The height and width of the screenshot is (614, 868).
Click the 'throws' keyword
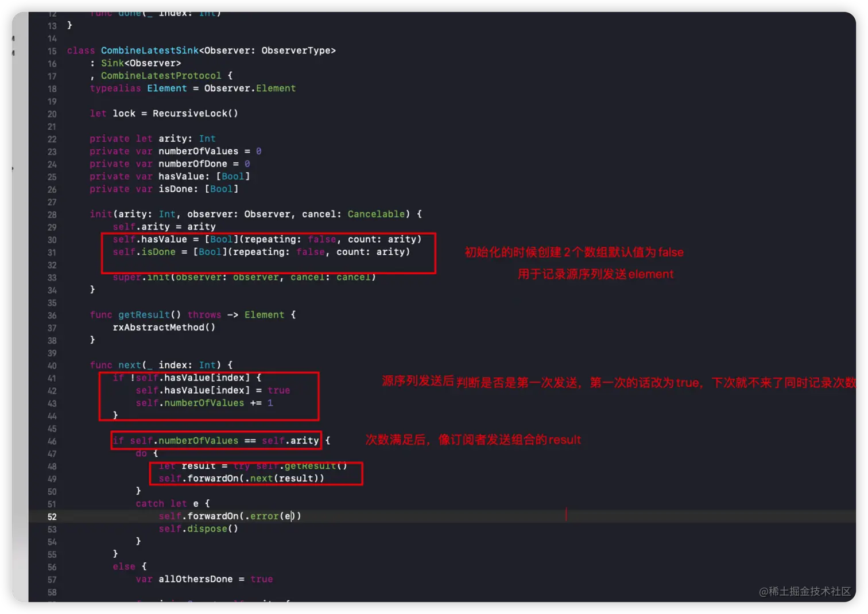click(x=204, y=315)
